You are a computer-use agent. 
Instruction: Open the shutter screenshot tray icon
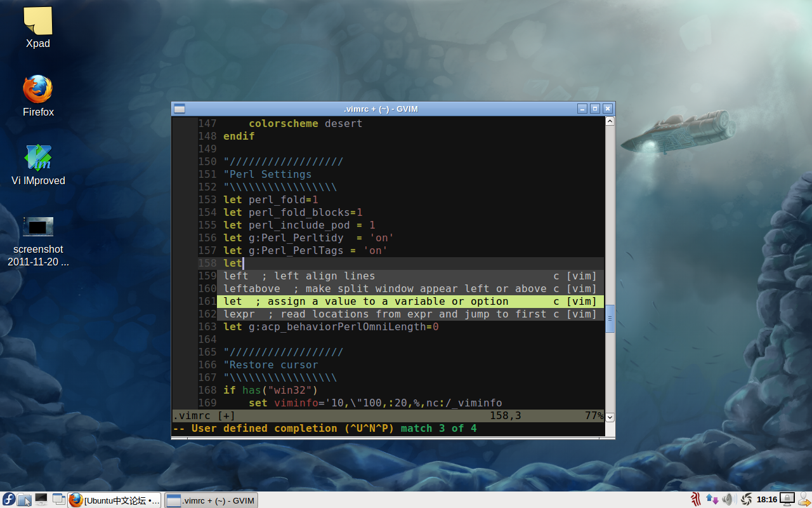pos(746,500)
